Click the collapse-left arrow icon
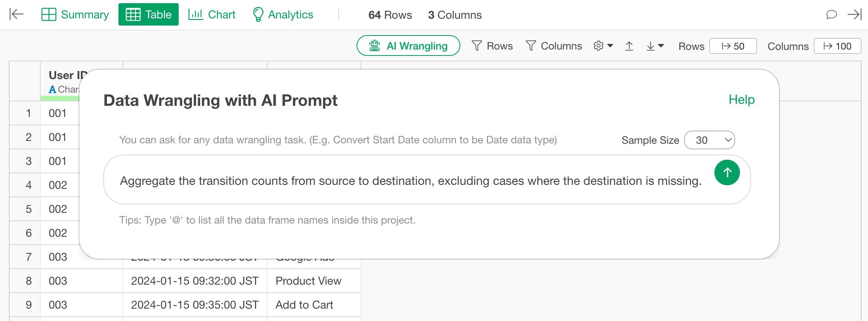868x321 pixels. (16, 14)
